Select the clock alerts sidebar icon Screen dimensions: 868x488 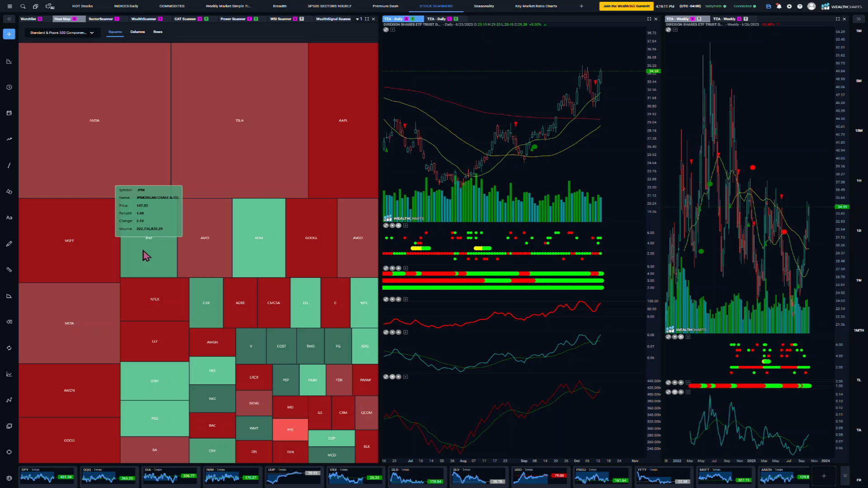(x=9, y=87)
